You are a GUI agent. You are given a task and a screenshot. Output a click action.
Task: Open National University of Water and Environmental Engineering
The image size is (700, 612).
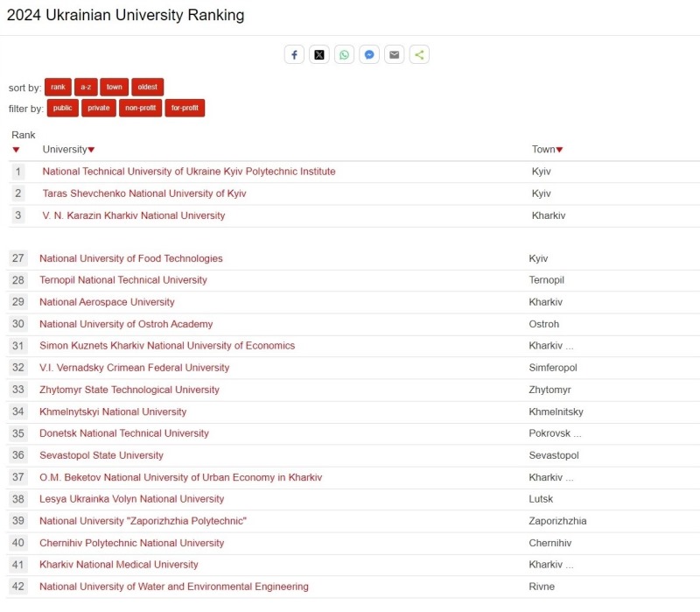click(x=174, y=587)
